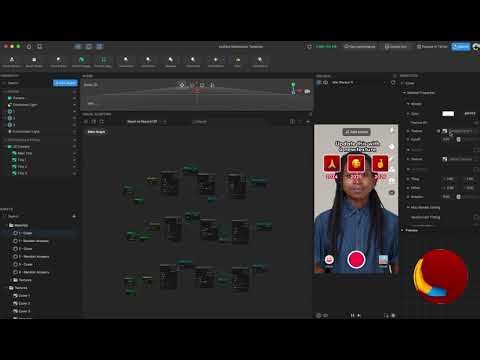Edit the color hex value field
Image resolution: width=480 pixels, height=360 pixels.
[470, 114]
